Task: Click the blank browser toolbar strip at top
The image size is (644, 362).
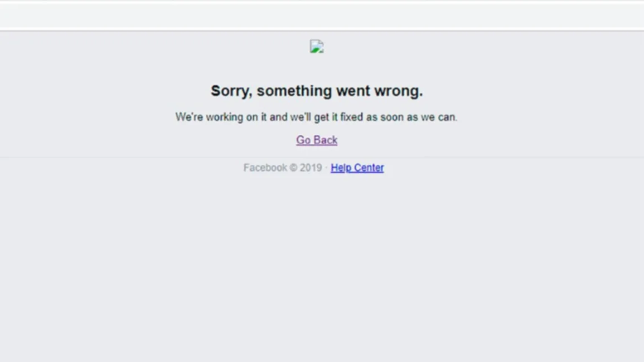Action: pos(322,16)
